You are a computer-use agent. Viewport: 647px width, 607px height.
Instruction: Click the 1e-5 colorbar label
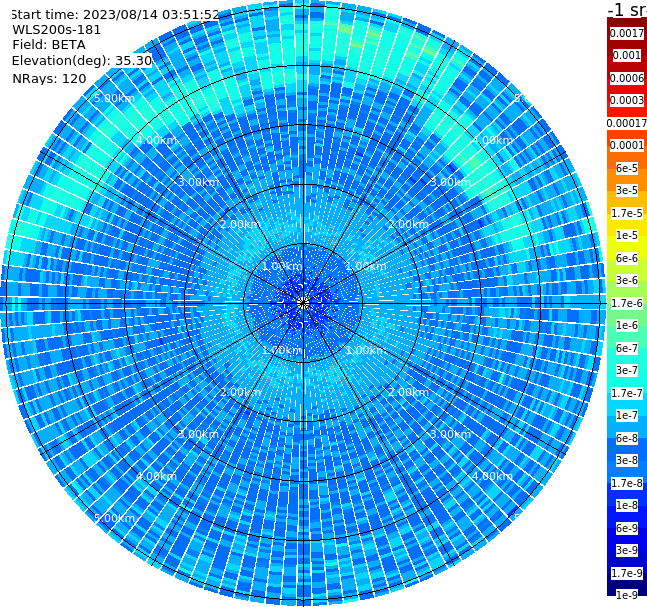click(x=627, y=235)
